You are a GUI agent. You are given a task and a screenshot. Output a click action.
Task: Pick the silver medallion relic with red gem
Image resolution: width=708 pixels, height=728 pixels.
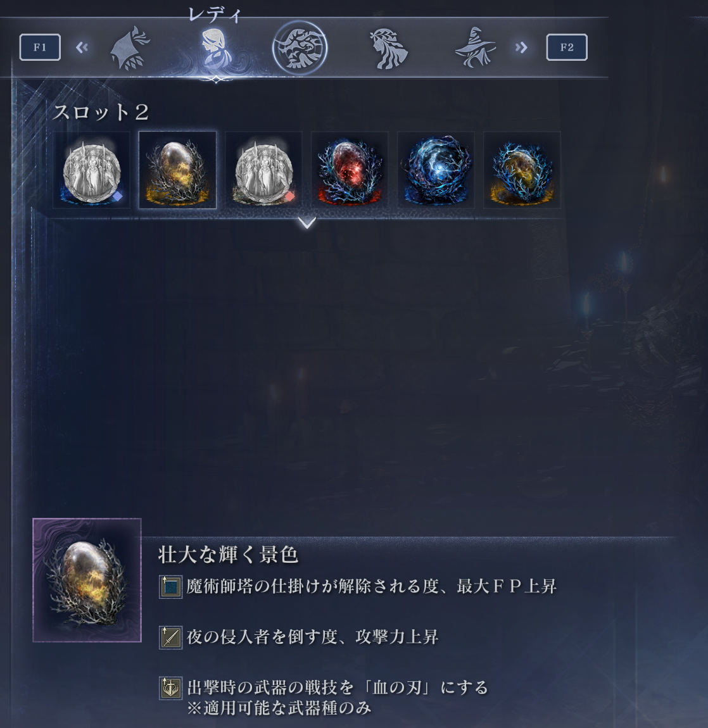pos(264,170)
